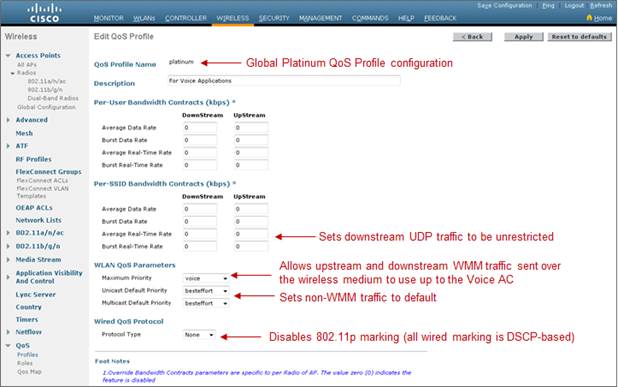This screenshot has width=618, height=387.
Task: Open Roles under QoS
Action: 24,363
